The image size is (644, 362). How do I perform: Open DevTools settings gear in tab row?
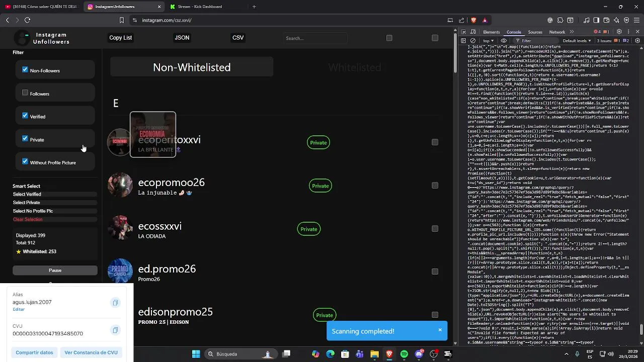point(619,32)
